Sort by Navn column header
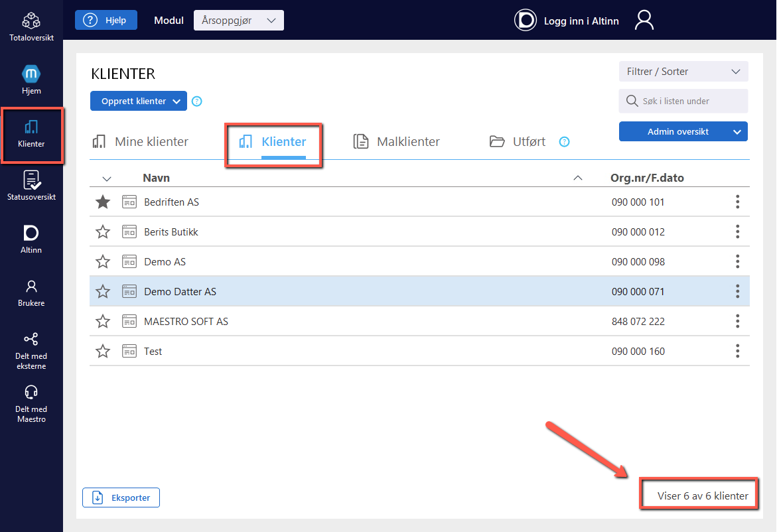 click(x=156, y=178)
